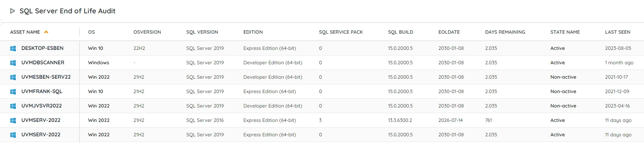Sort by the OSVERSION column header
The height and width of the screenshot is (143, 644).
coord(147,32)
